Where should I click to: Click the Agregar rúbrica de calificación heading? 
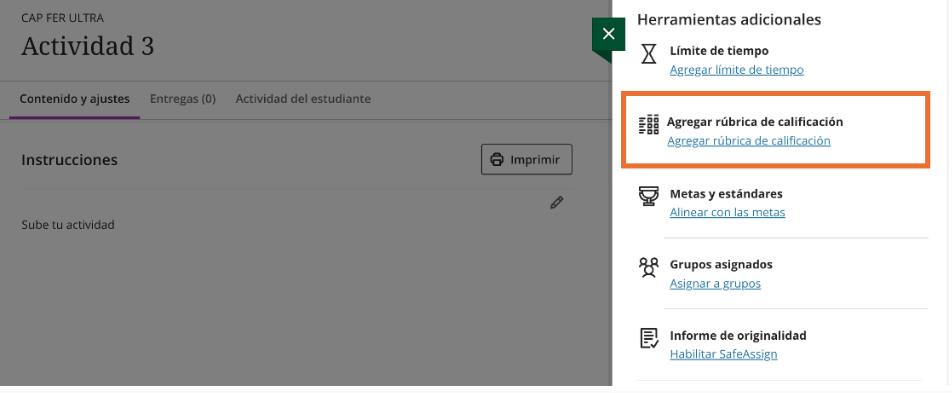(755, 122)
